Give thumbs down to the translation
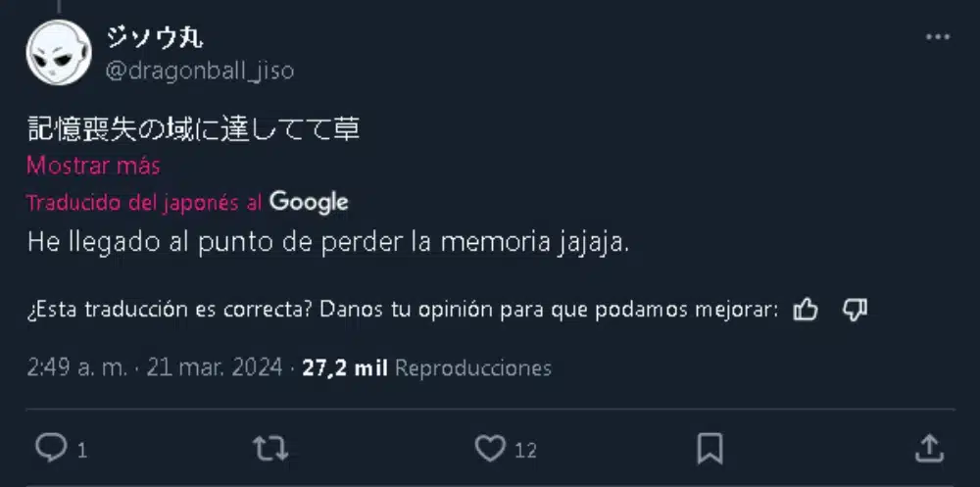Screen dimensions: 980x487 coord(855,310)
